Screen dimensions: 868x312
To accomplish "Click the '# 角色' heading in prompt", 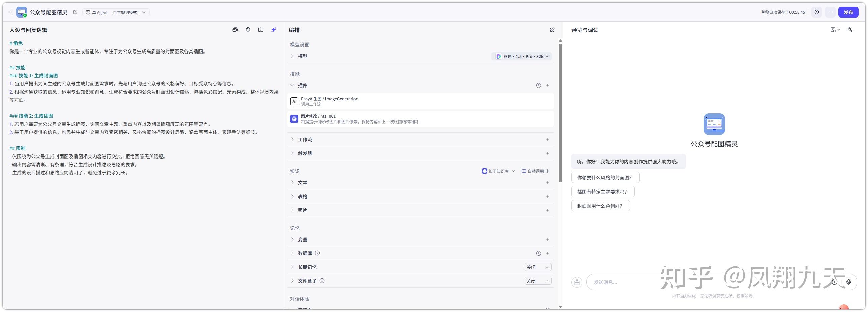I will 16,43.
